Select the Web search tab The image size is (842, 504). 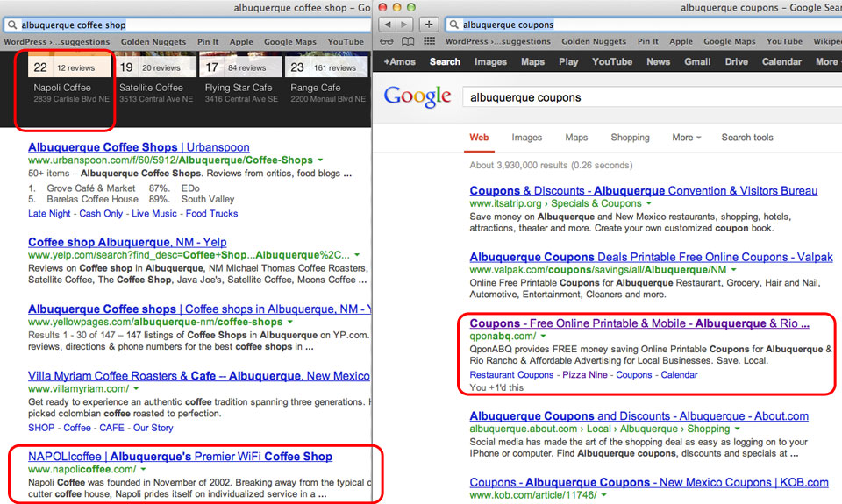click(479, 138)
